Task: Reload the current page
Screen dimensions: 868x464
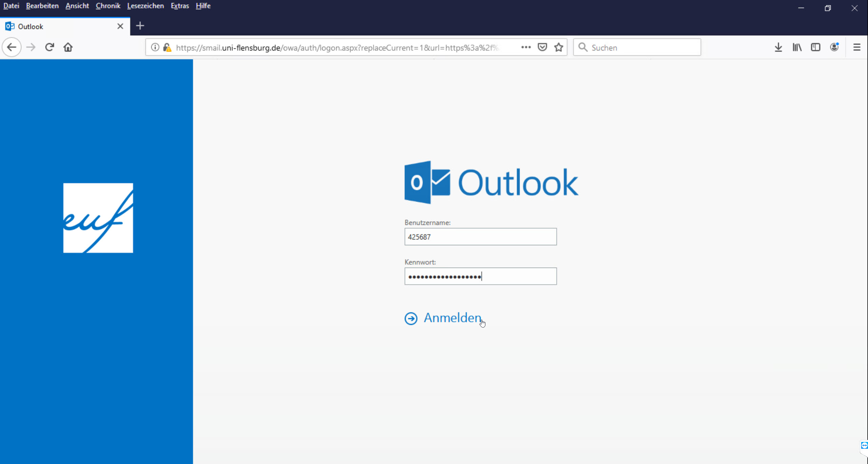Action: tap(50, 47)
